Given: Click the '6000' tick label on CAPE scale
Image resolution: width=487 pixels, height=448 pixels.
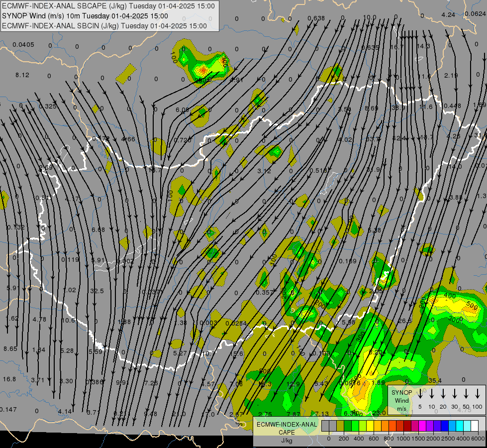Looking at the screenshot, I should pyautogui.click(x=479, y=439).
